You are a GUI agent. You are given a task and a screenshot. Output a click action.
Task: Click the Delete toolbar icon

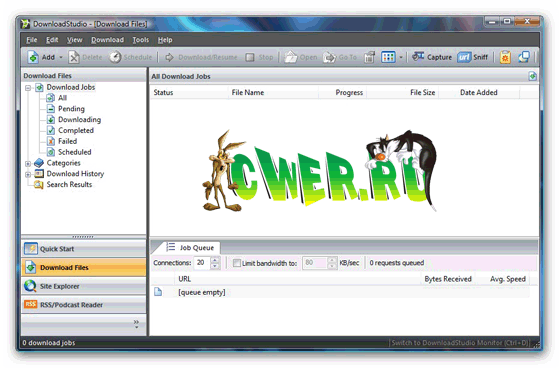(74, 57)
